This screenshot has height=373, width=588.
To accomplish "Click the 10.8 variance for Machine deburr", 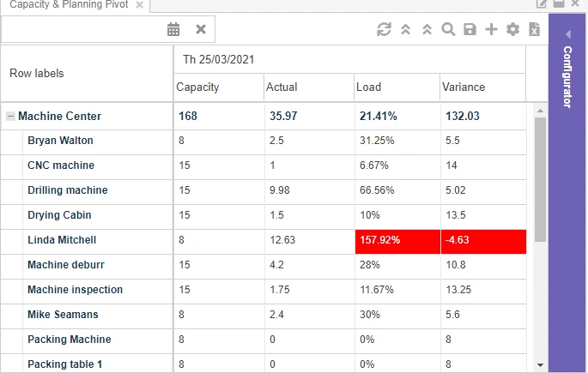I will [484, 267].
